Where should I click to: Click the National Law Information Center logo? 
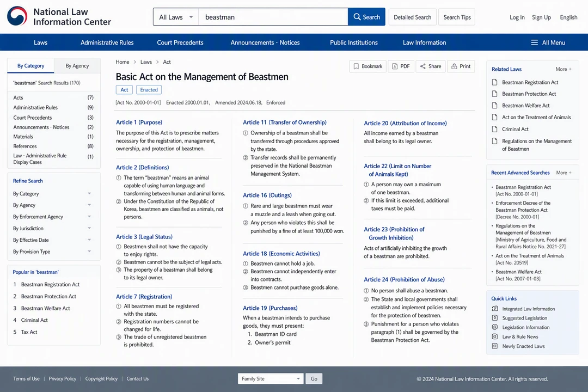tap(59, 17)
